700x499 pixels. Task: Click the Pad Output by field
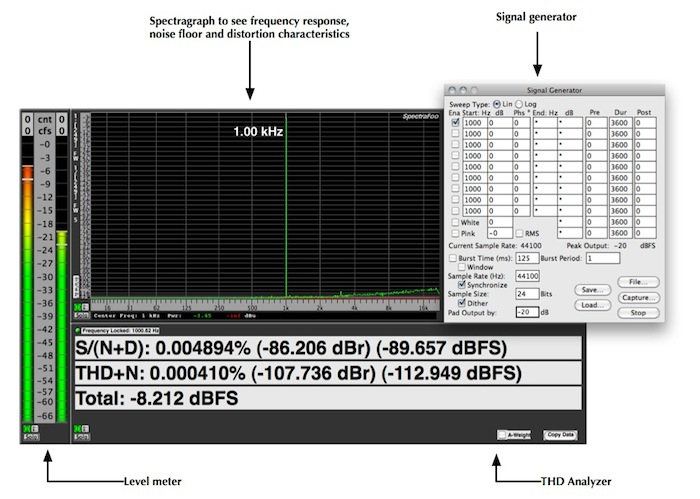tap(527, 312)
